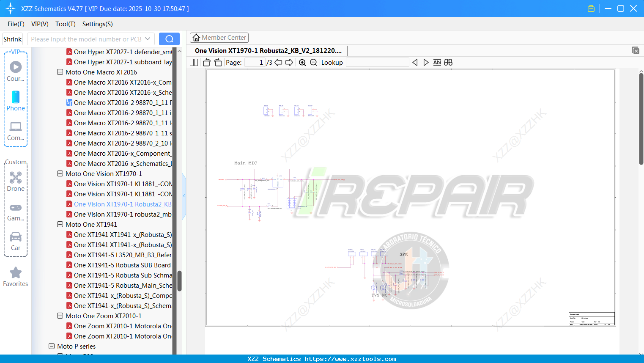
Task: Select the Drone schematics category
Action: tap(16, 181)
